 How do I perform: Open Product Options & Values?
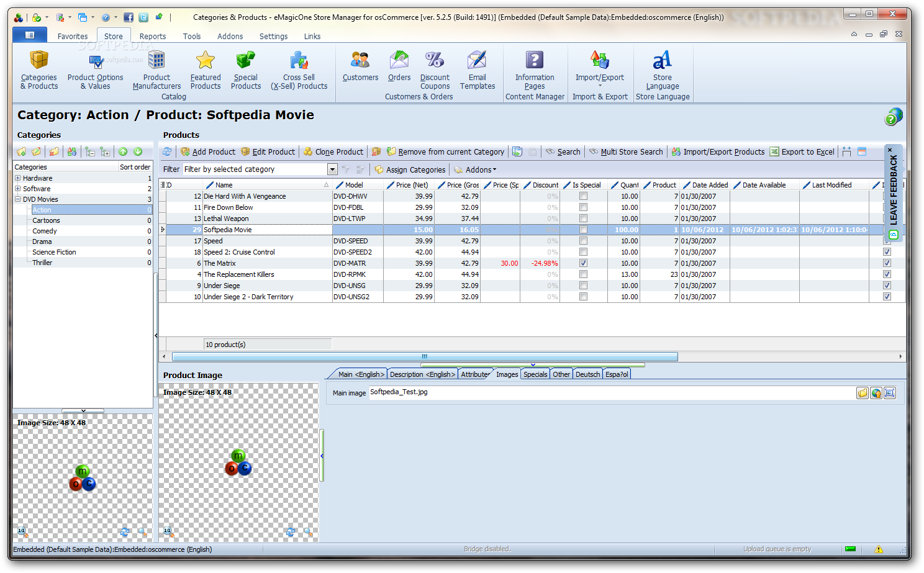pos(95,70)
